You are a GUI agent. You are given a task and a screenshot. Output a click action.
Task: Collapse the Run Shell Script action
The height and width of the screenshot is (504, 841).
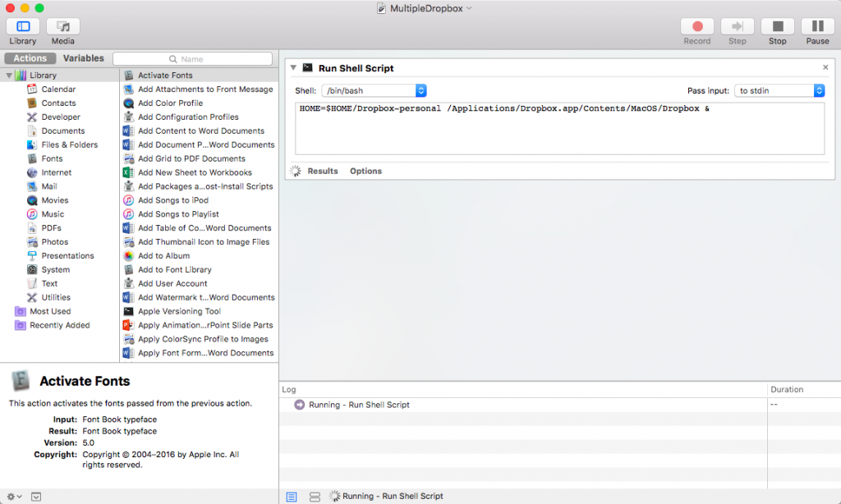293,68
